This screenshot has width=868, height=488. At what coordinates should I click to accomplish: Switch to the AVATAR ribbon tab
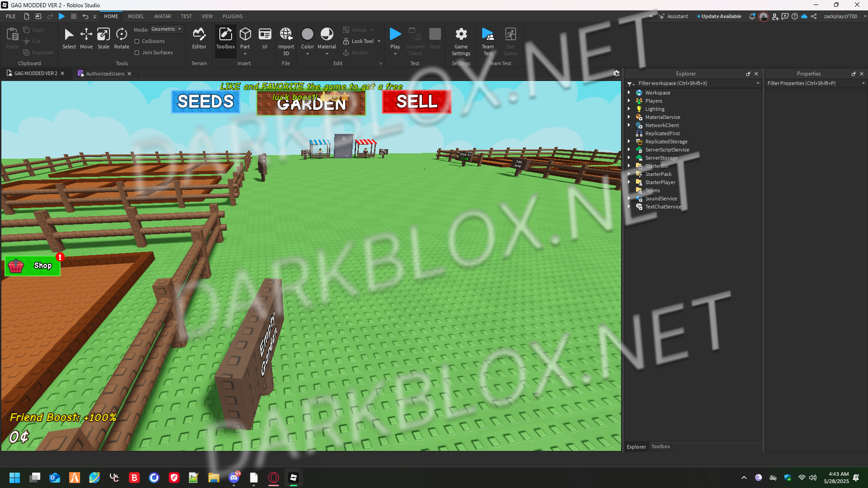pos(162,16)
